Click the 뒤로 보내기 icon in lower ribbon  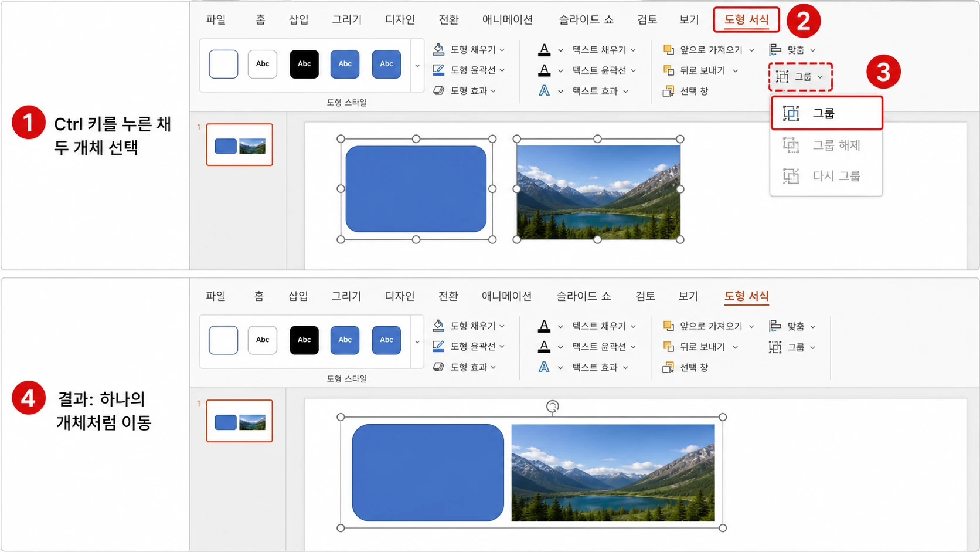coord(668,347)
